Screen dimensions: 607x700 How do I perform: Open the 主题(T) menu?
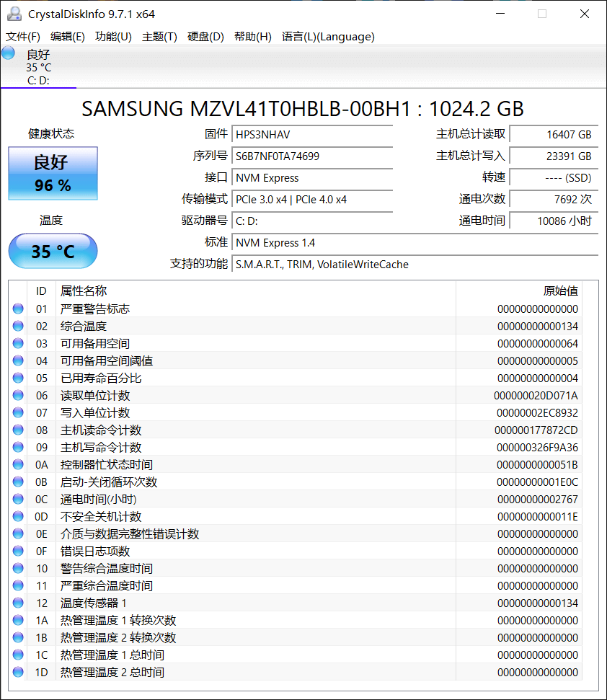[x=159, y=37]
